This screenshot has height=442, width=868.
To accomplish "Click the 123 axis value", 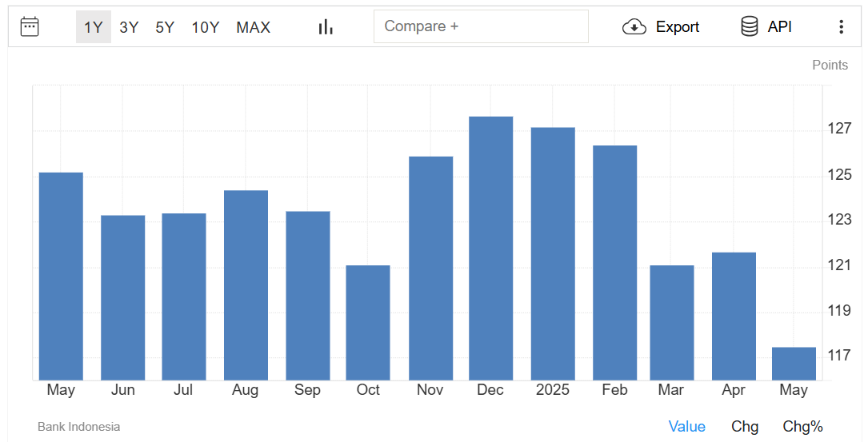I will coord(839,220).
